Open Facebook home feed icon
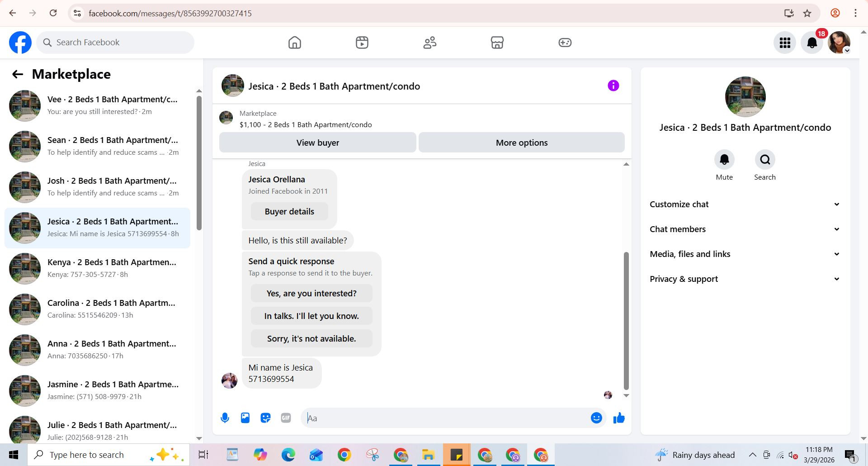The width and height of the screenshot is (868, 466). [294, 43]
